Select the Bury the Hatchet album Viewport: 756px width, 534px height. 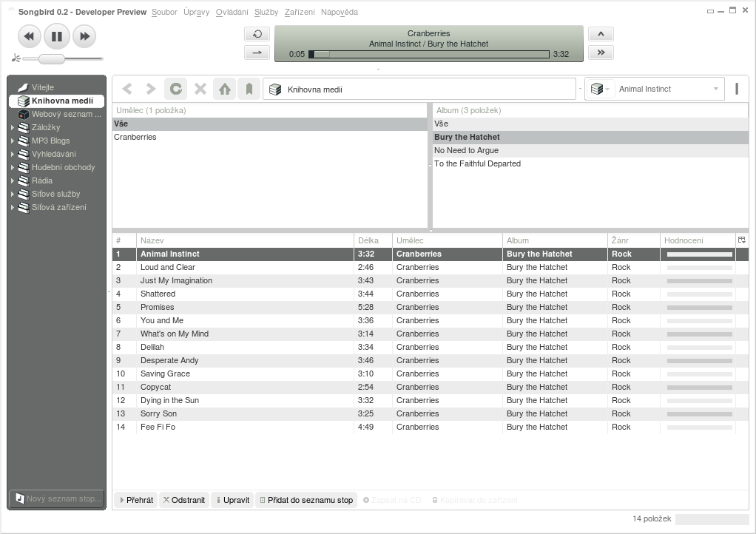point(590,138)
